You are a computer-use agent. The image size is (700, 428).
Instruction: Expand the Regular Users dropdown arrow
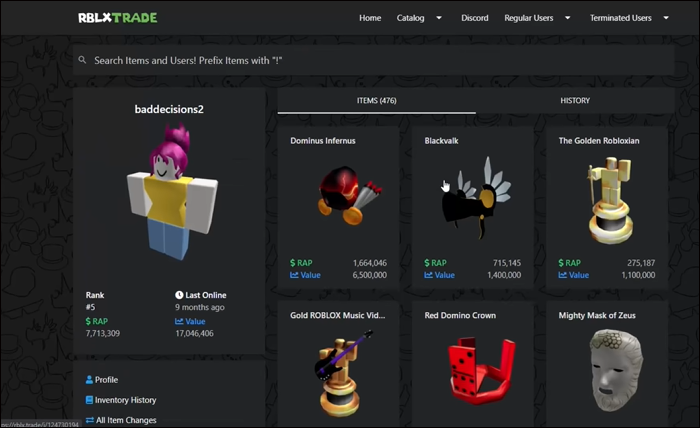[x=568, y=18]
